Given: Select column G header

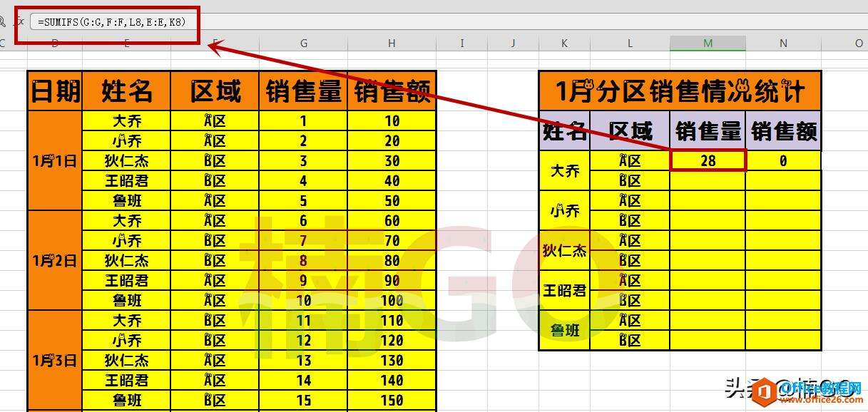Looking at the screenshot, I should 304,43.
